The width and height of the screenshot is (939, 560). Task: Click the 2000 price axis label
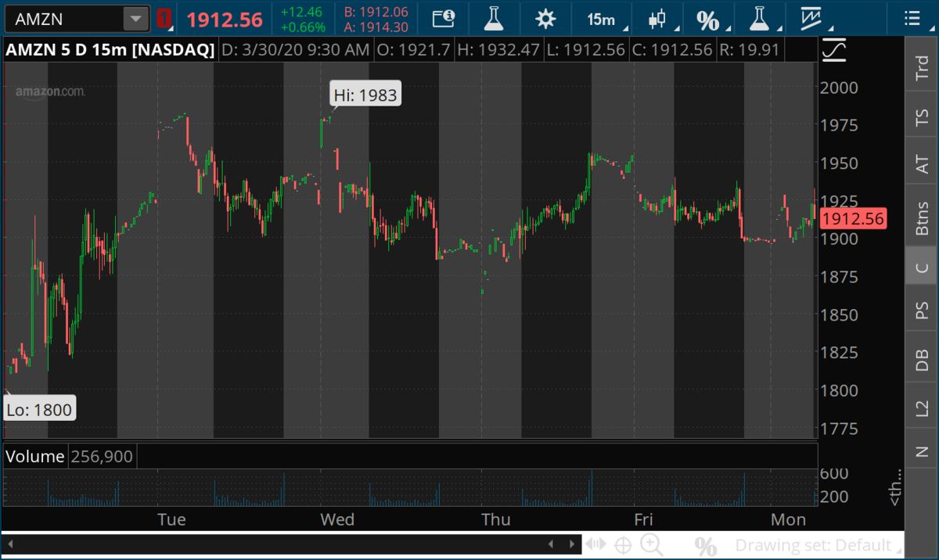[838, 87]
